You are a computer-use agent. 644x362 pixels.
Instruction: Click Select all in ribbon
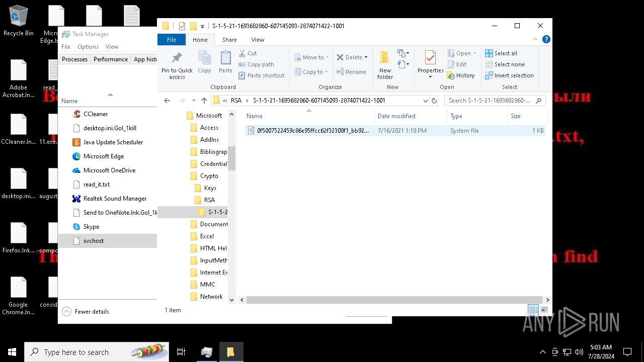point(501,53)
